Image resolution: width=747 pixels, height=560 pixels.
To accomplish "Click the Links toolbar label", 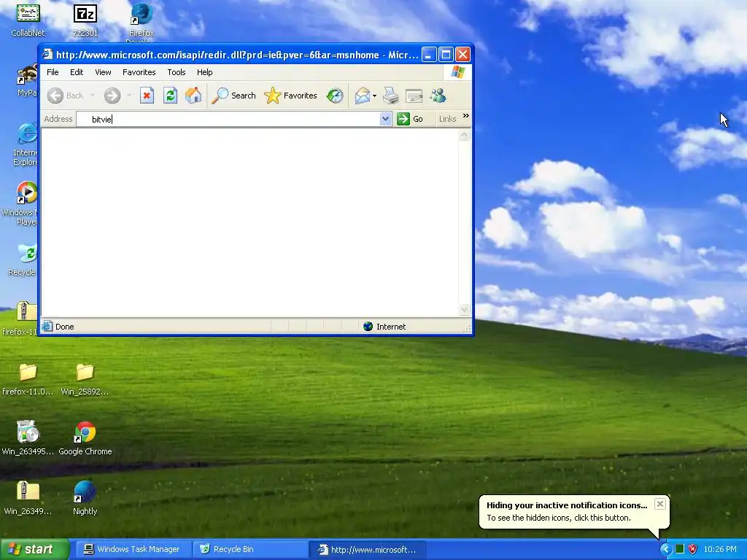I will [x=447, y=119].
